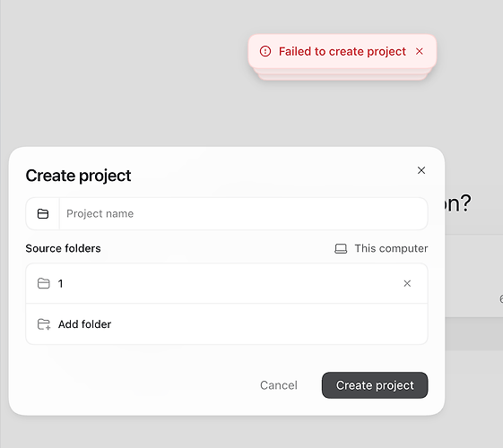Click the red error alert icon
The height and width of the screenshot is (448, 503).
tap(265, 51)
